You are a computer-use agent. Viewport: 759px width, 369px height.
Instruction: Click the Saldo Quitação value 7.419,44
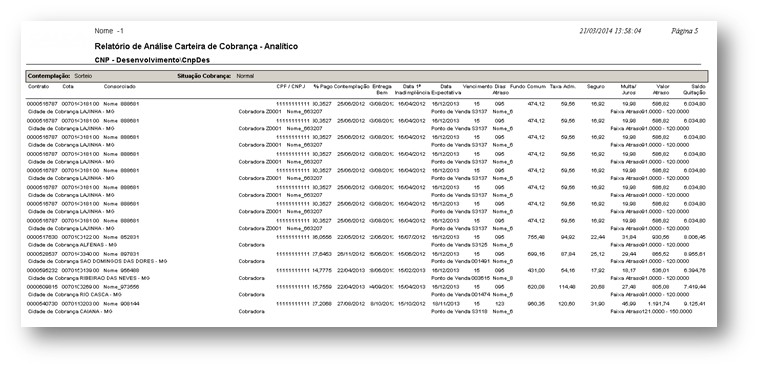pyautogui.click(x=695, y=287)
